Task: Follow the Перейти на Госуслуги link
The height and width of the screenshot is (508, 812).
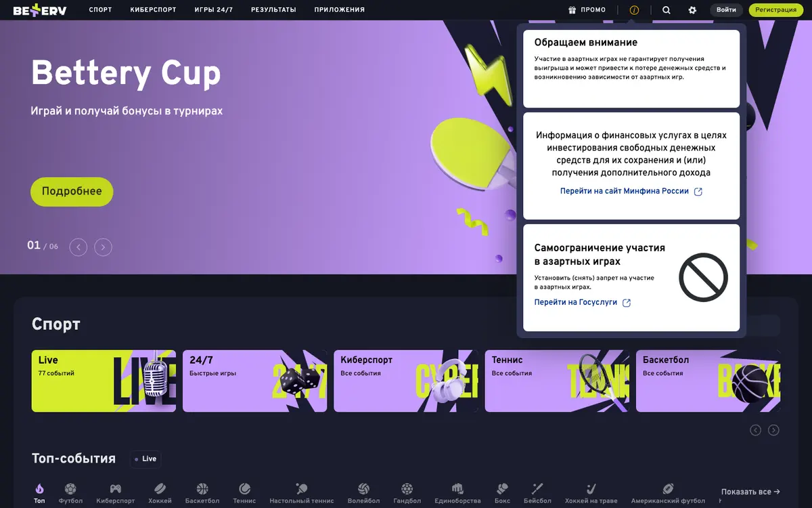Action: click(x=583, y=303)
